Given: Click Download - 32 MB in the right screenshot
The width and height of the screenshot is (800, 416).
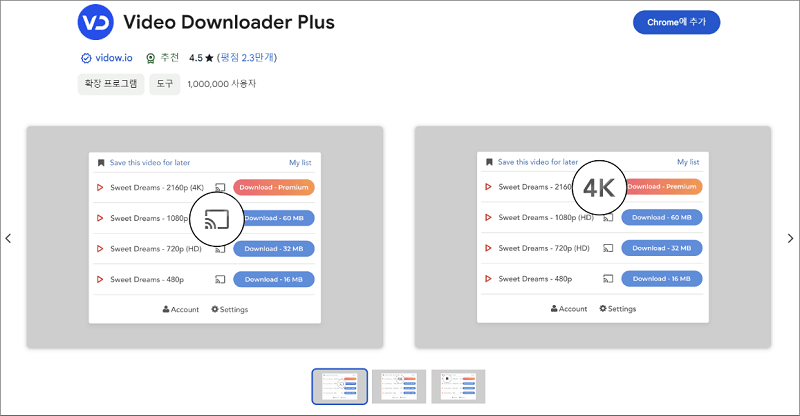Looking at the screenshot, I should [x=662, y=248].
